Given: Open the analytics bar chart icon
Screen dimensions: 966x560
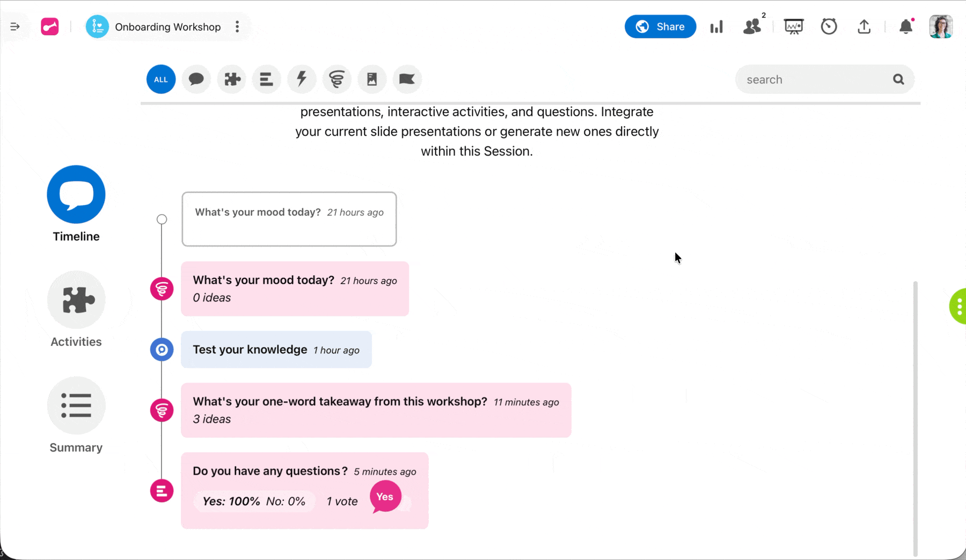Looking at the screenshot, I should 716,27.
